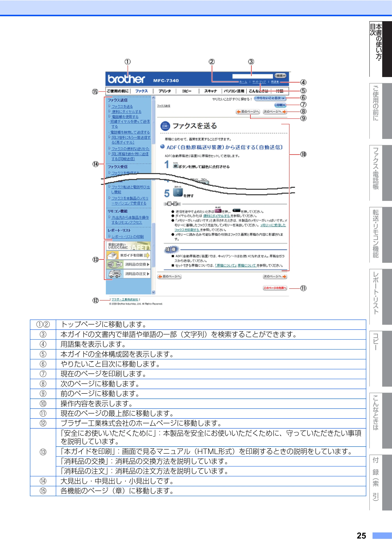The width and height of the screenshot is (392, 554).
Task: Open sidebar link 短縮ダイヤルを使って送信する
Action: coord(130,124)
